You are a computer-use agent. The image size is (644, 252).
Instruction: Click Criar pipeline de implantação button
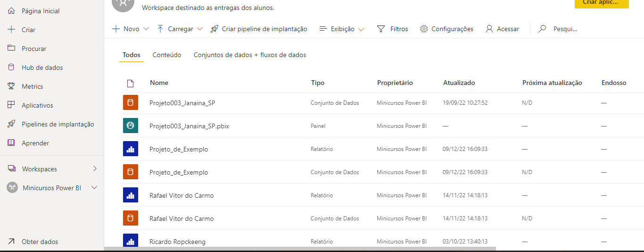[x=259, y=29]
